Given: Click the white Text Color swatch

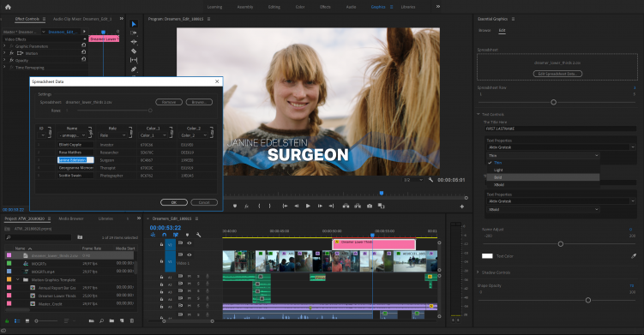Looking at the screenshot, I should pyautogui.click(x=487, y=256).
